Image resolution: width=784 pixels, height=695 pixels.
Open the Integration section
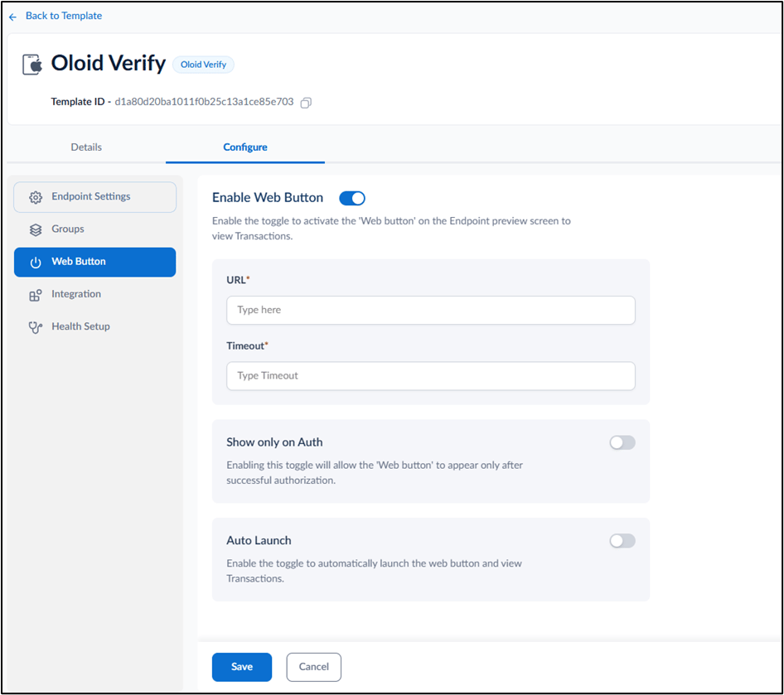pyautogui.click(x=95, y=294)
